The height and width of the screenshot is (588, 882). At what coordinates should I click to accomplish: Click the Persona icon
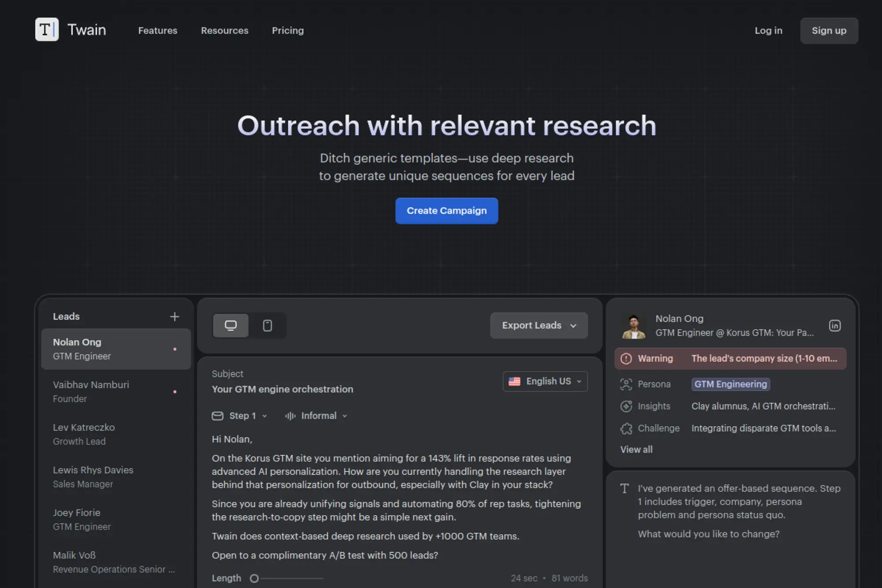626,384
